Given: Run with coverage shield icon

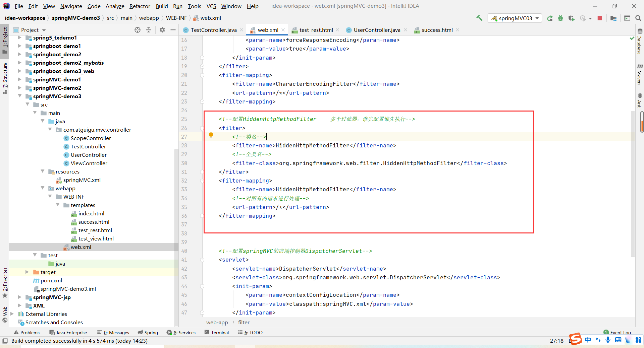Looking at the screenshot, I should tap(571, 18).
